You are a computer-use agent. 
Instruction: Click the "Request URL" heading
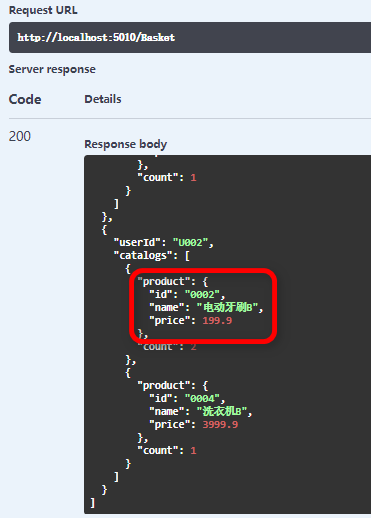click(x=43, y=10)
